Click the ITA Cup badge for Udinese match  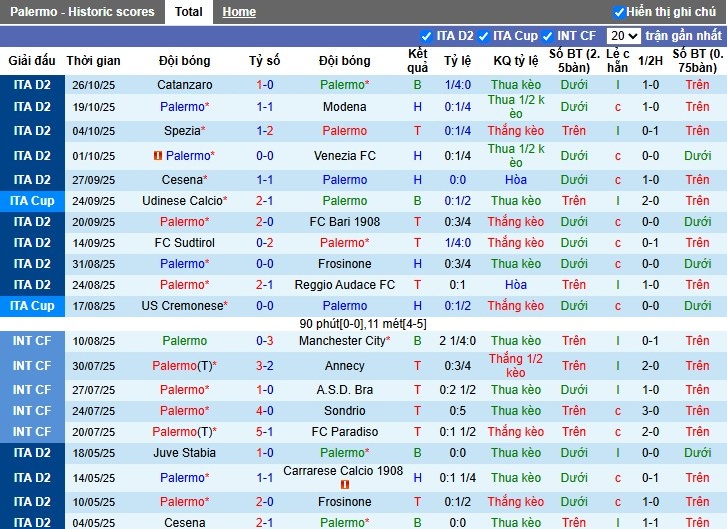33,200
